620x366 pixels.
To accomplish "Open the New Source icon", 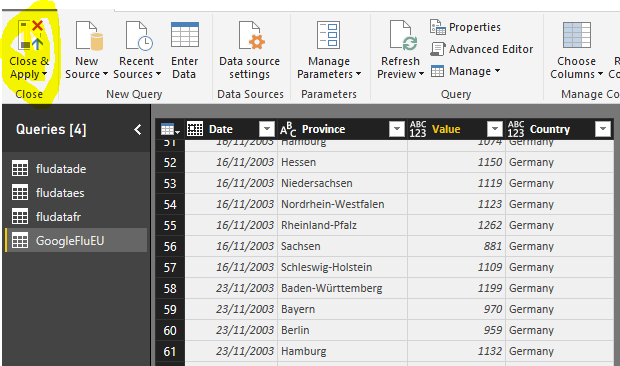I will (89, 36).
